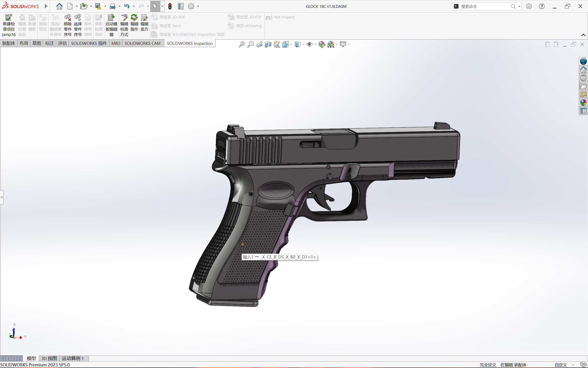Toggle Hide/Show Items eye icon

(x=310, y=44)
